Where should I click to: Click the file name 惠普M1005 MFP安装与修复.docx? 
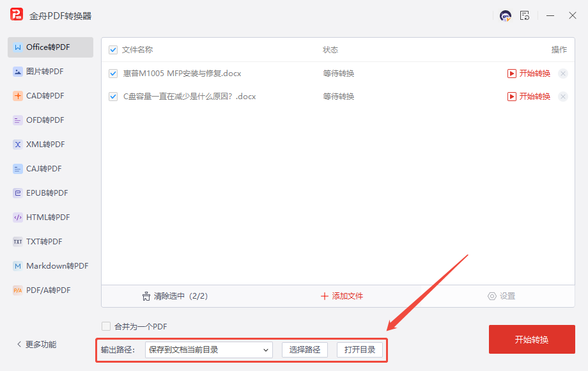click(x=182, y=74)
